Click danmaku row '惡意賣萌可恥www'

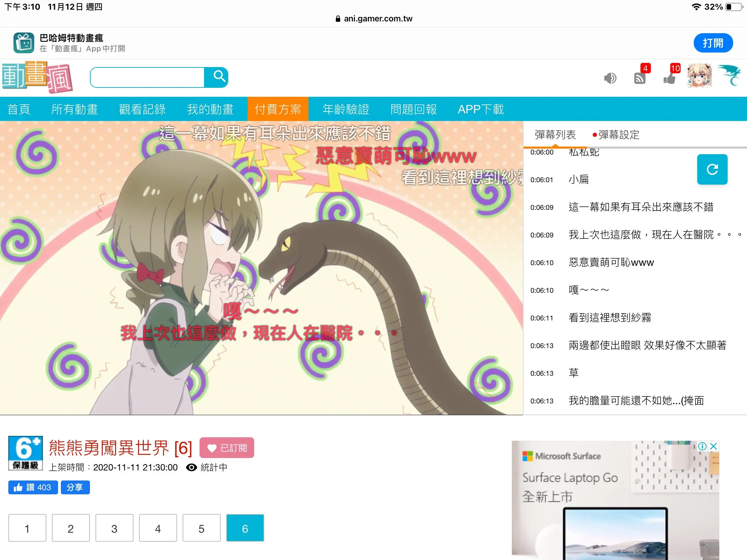tap(635, 263)
